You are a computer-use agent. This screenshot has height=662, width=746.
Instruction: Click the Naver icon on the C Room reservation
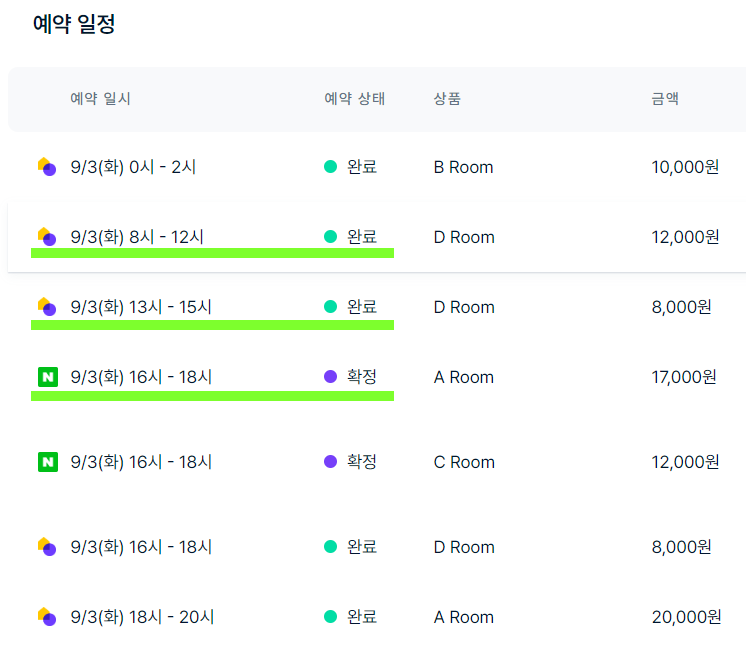[48, 462]
